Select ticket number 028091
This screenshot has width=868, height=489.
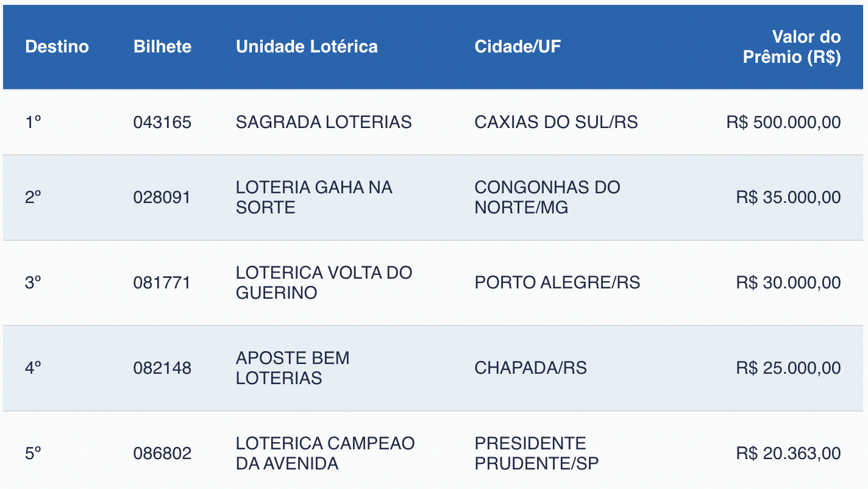click(x=162, y=198)
